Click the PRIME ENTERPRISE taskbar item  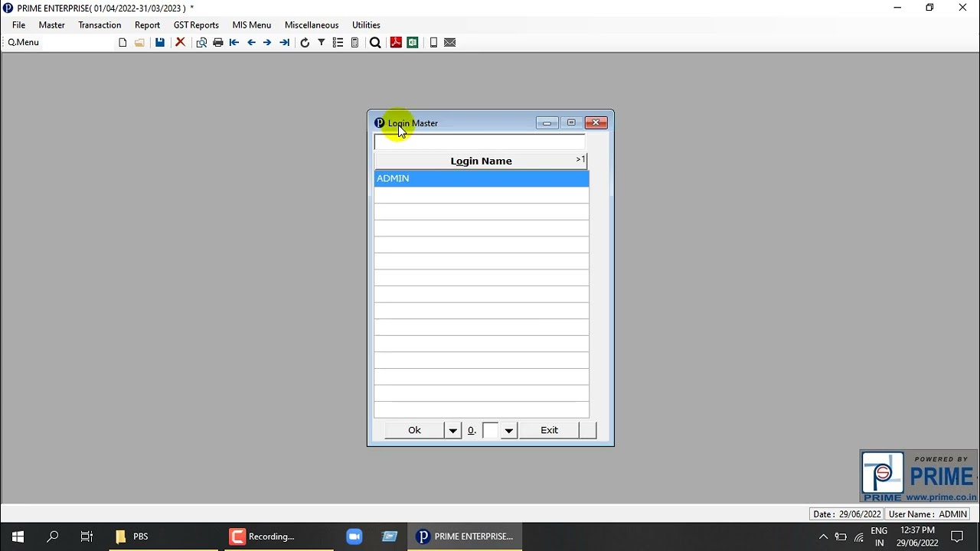pos(465,536)
